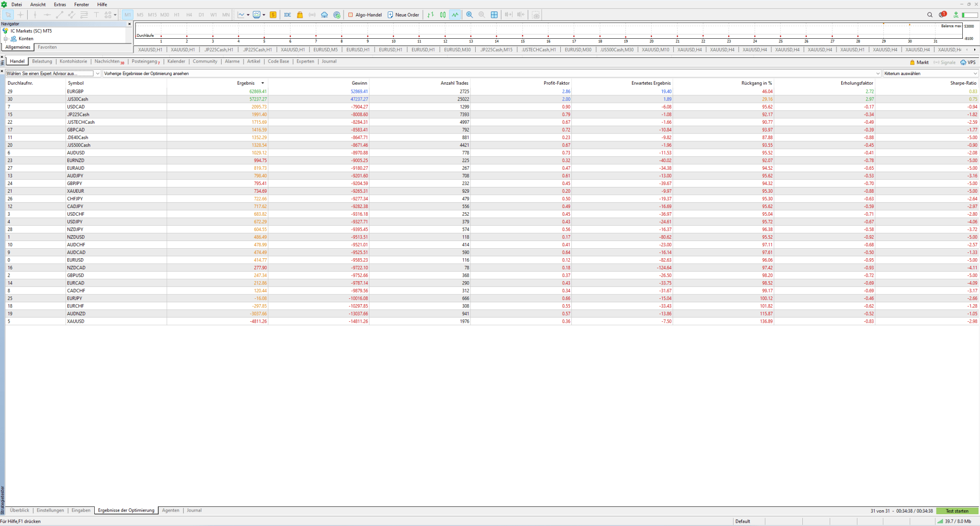Click the tile windows grid icon

[494, 15]
